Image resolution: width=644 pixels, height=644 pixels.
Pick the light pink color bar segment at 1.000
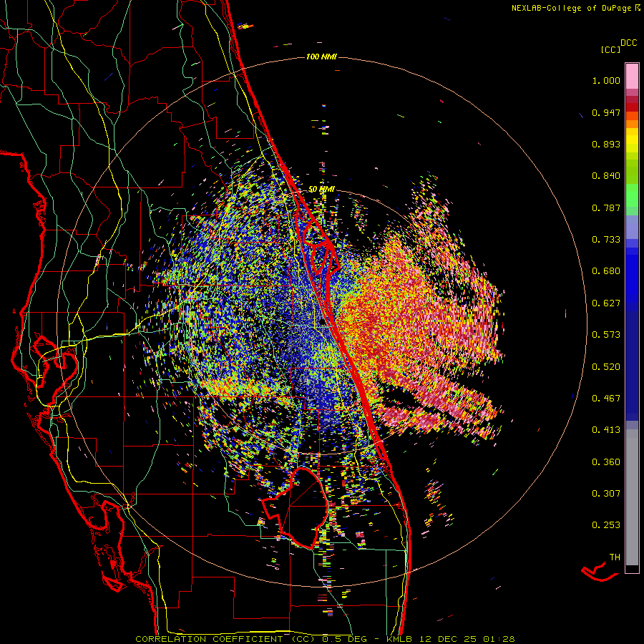coord(632,77)
